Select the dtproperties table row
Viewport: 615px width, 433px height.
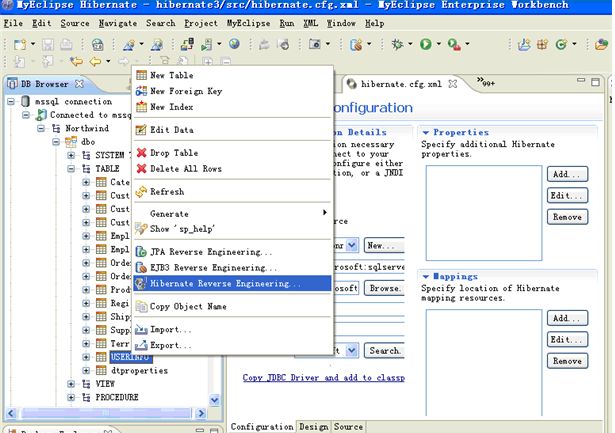[139, 370]
